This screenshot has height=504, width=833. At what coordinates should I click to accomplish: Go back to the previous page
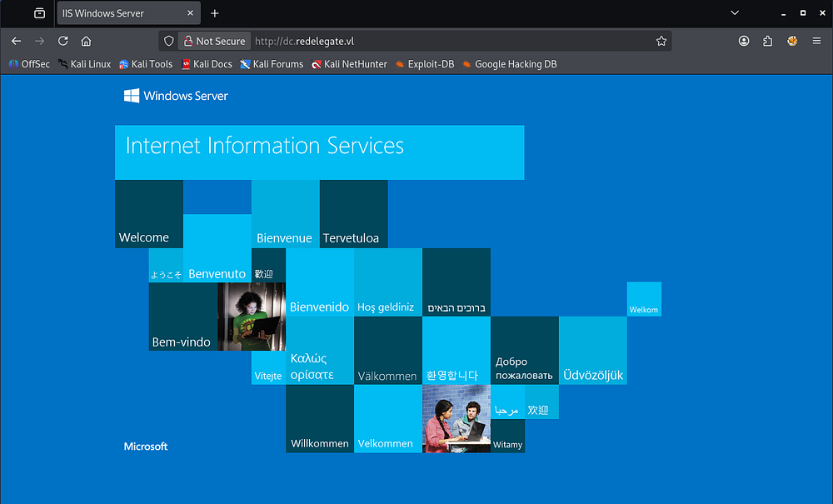[17, 41]
